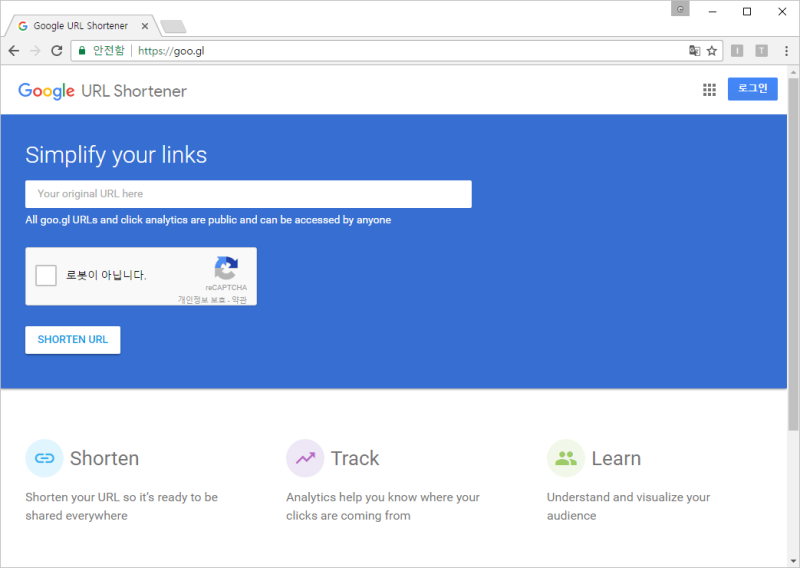This screenshot has width=800, height=568.
Task: Close the Google URL Shortener tab
Action: tap(145, 26)
